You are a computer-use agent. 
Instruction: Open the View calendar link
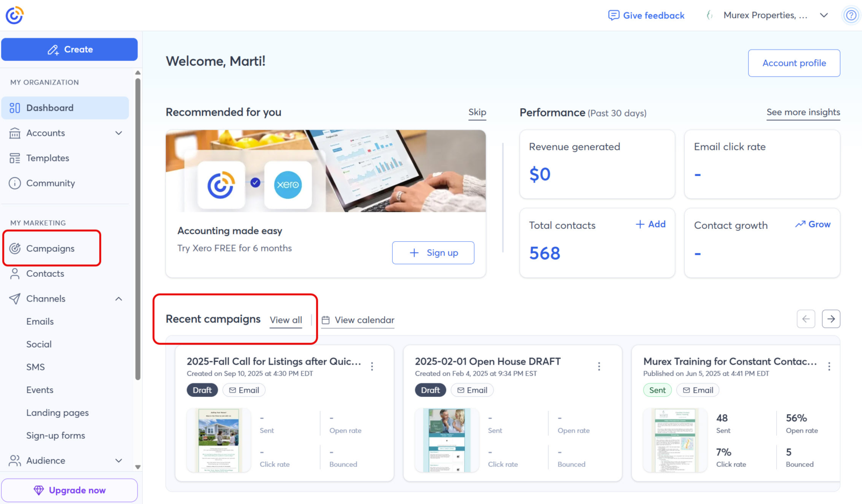click(358, 320)
